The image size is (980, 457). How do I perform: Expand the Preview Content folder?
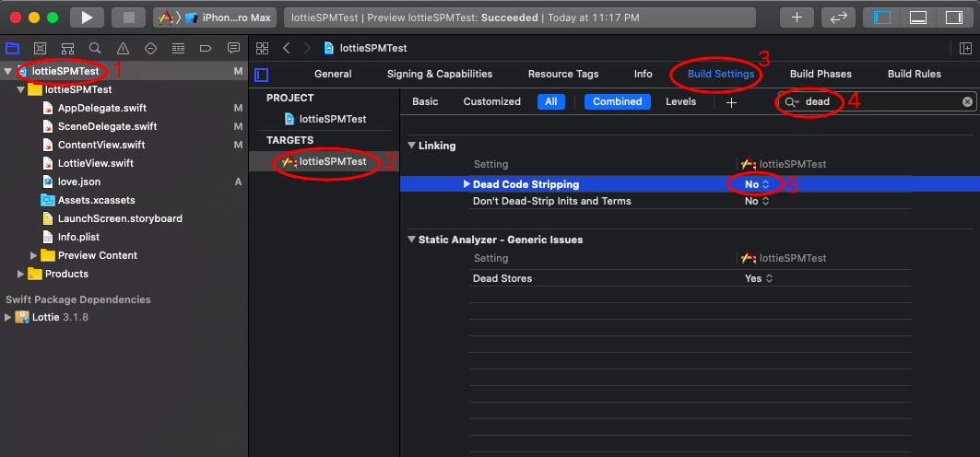(x=34, y=255)
